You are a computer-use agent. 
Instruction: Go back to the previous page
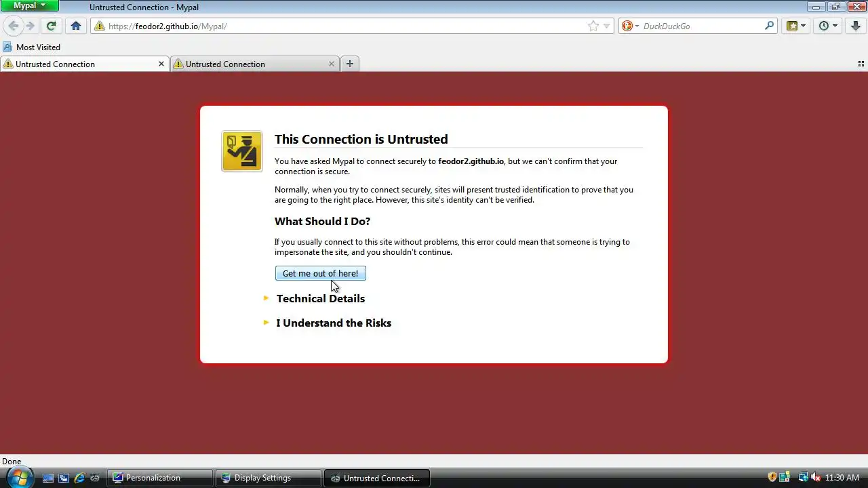[x=14, y=26]
